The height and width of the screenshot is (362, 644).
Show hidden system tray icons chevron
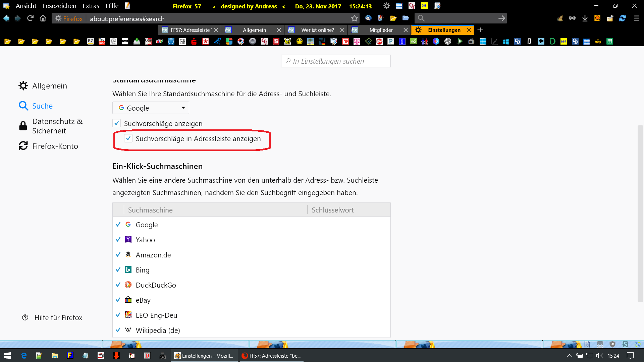(x=569, y=356)
